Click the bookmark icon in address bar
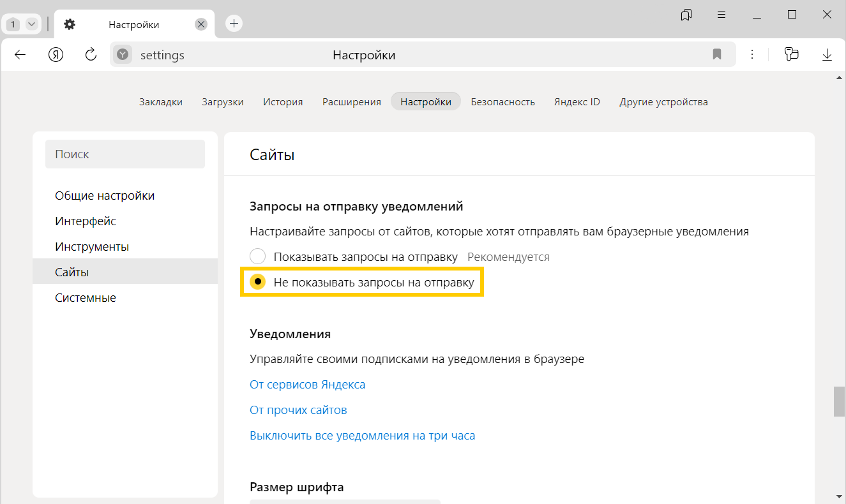This screenshot has height=504, width=846. point(716,55)
